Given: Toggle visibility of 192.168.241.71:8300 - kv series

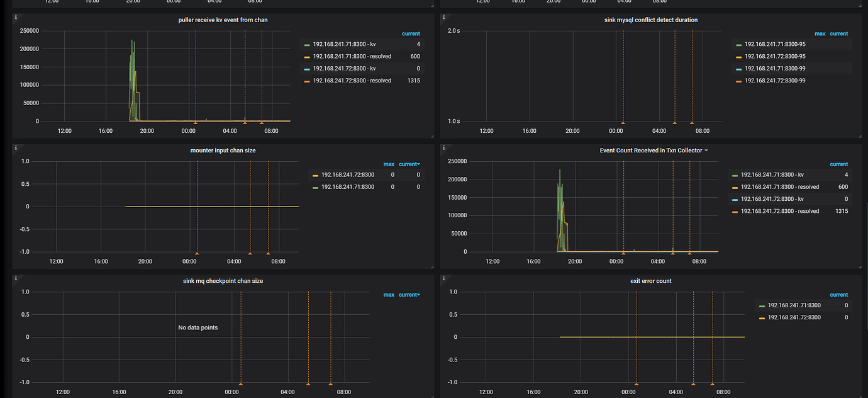Looking at the screenshot, I should (345, 44).
